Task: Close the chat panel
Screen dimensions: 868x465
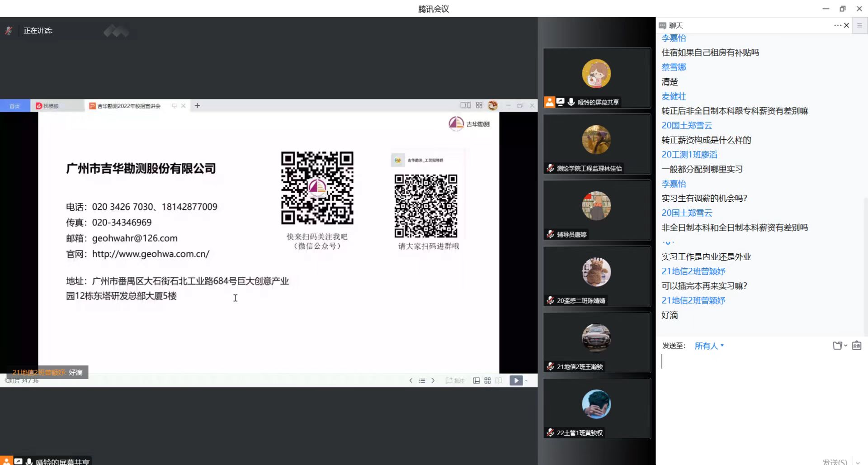Action: [x=847, y=25]
